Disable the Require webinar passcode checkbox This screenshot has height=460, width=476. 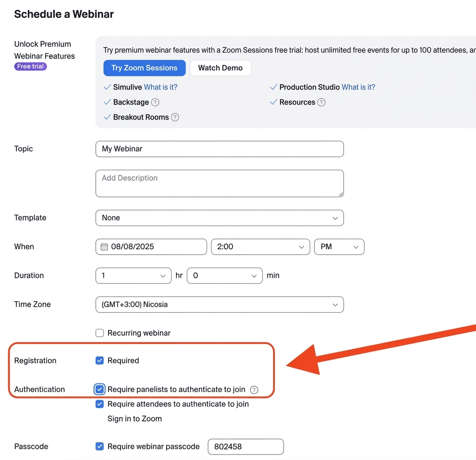click(100, 447)
